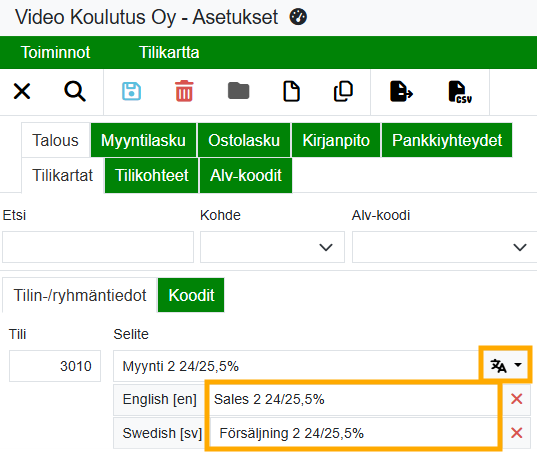Delete with the red trash can icon
This screenshot has height=453, width=537.
point(184,91)
